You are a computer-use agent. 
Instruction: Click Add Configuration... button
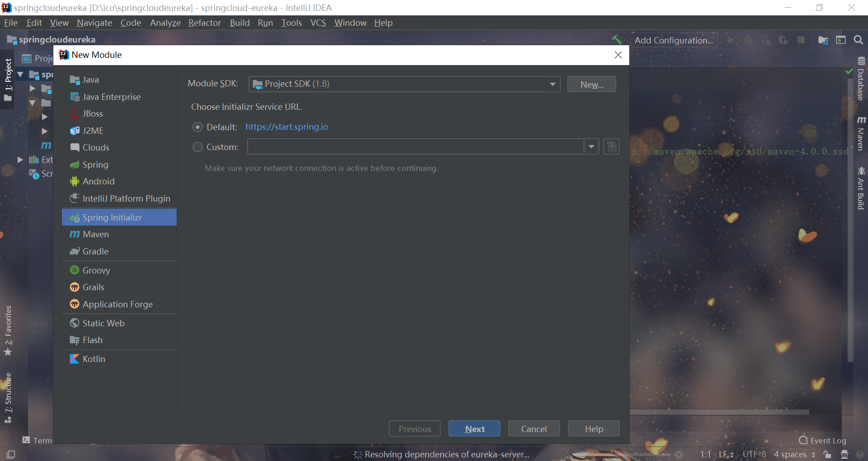pyautogui.click(x=674, y=40)
